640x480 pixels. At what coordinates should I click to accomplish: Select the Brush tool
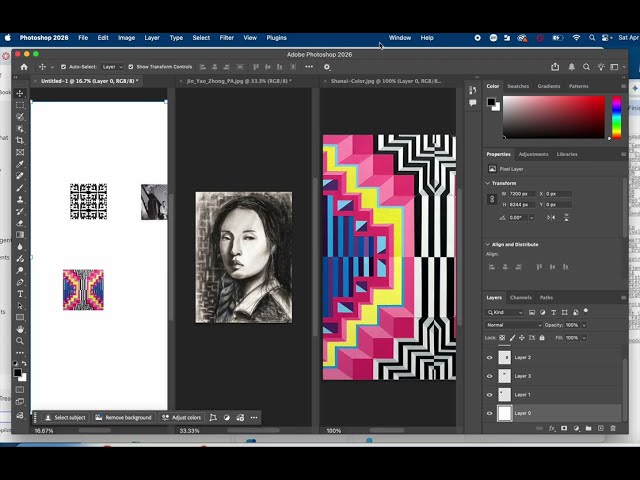pos(20,188)
